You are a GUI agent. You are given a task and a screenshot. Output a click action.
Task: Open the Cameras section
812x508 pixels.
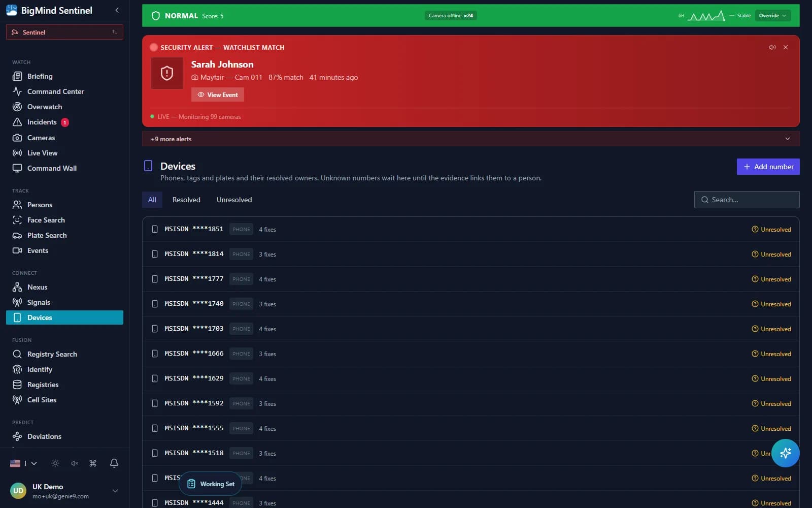click(x=64, y=138)
